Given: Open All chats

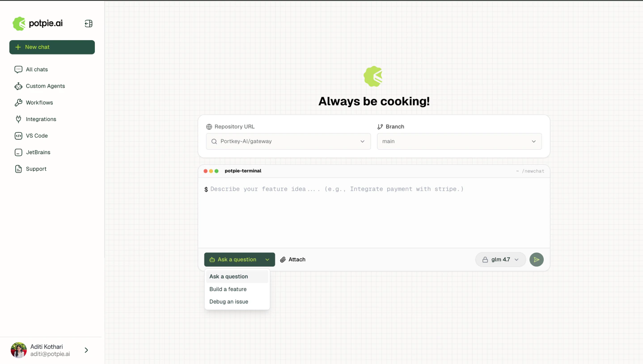Looking at the screenshot, I should click(37, 69).
